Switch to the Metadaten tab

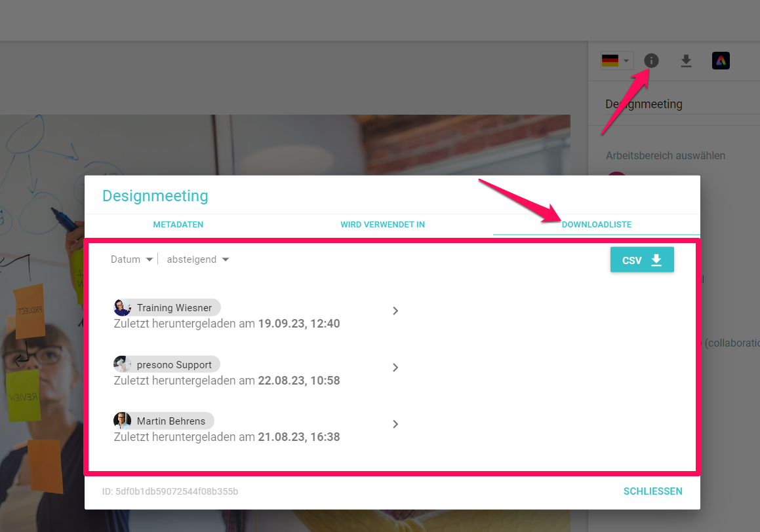coord(178,225)
